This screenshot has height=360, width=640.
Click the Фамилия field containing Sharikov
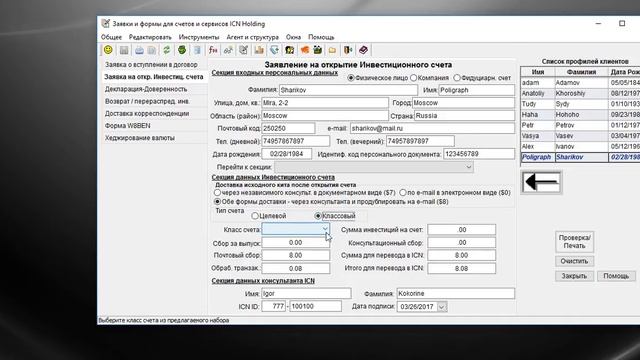(348, 90)
